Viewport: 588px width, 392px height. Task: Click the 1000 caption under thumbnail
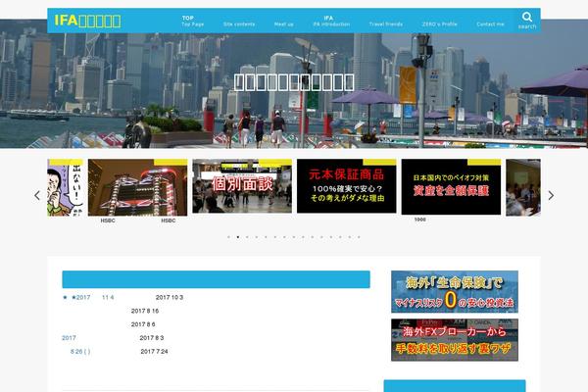[420, 220]
